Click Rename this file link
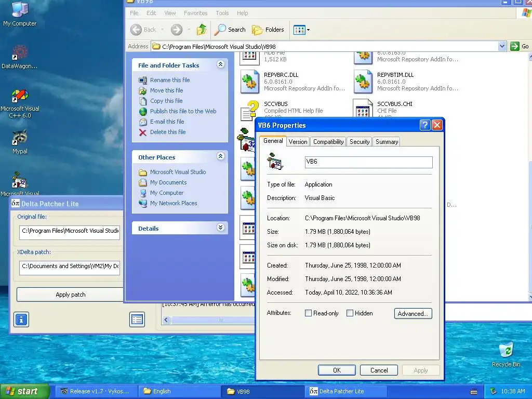Screen dimensions: 532x399 [x=170, y=80]
